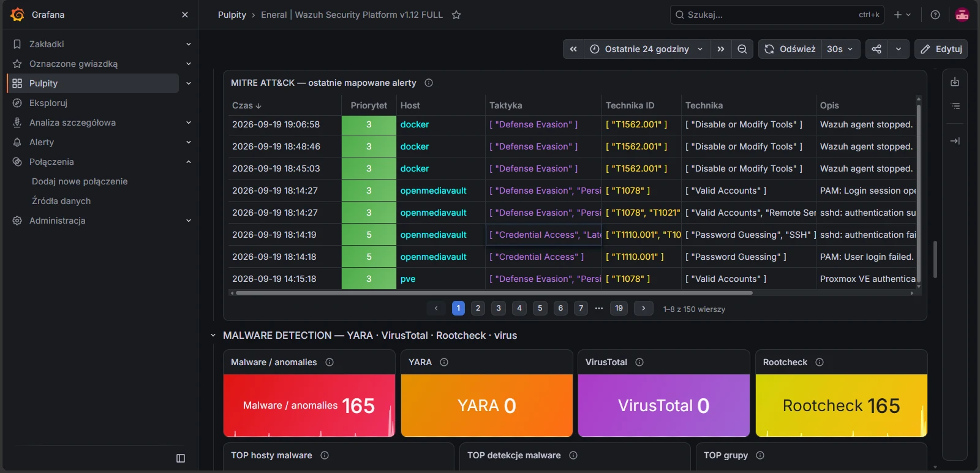Open the outline icon in right sidebar

955,106
